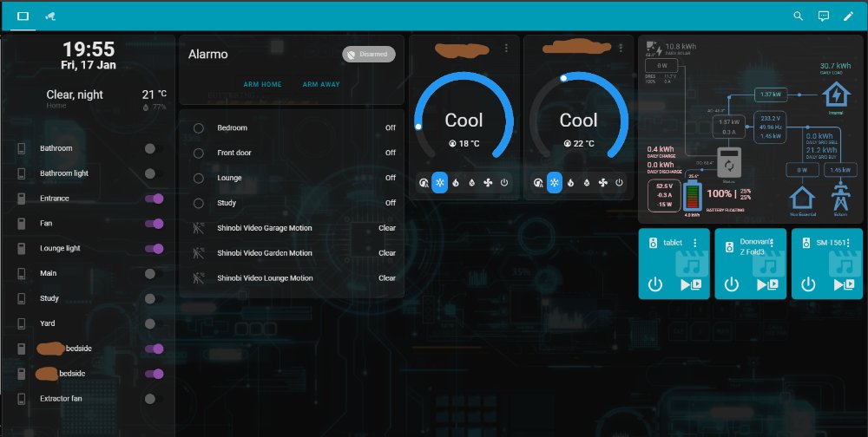Browse media on the tablet player
The image size is (868, 437).
coord(691,285)
